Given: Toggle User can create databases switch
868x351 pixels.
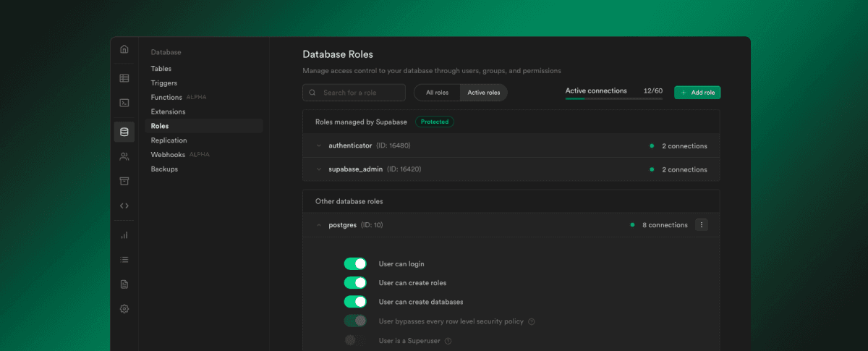Looking at the screenshot, I should coord(355,302).
